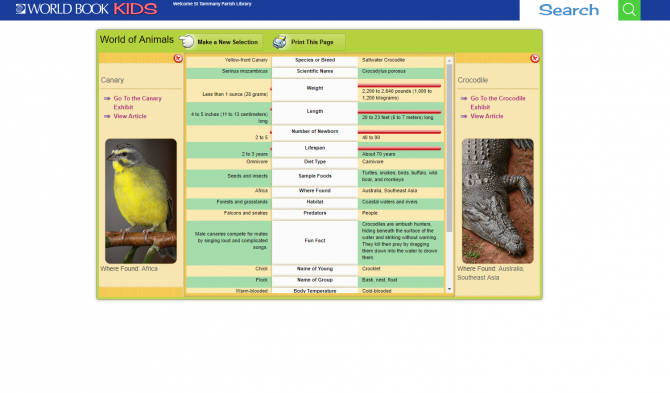This screenshot has height=393, width=670.
Task: Open Go To the Crocodile Exhibit link
Action: (498, 103)
